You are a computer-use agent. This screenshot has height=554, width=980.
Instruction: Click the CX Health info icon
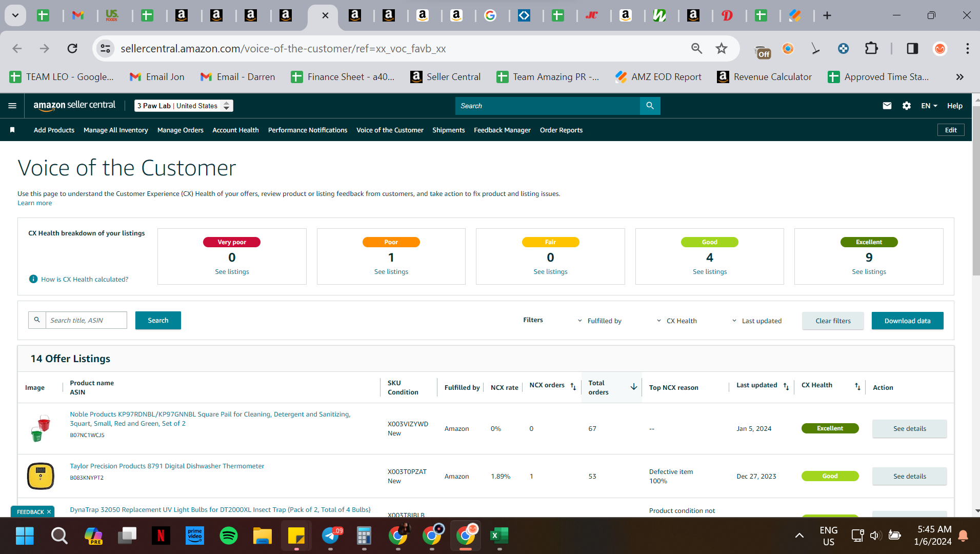33,279
